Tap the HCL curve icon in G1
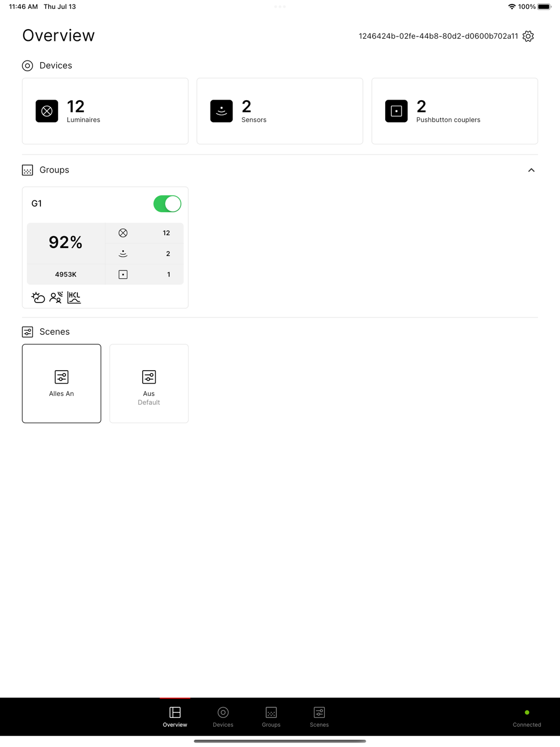Image resolution: width=560 pixels, height=747 pixels. coord(74,297)
